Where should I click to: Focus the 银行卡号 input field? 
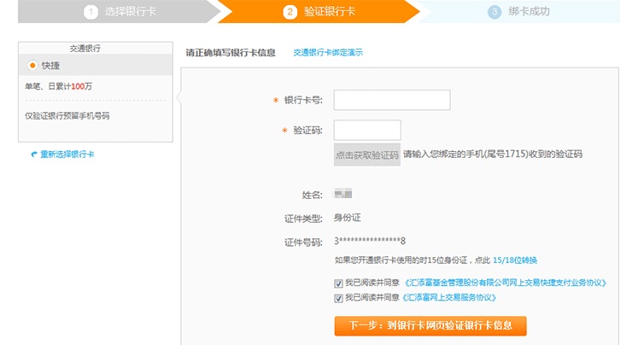391,100
